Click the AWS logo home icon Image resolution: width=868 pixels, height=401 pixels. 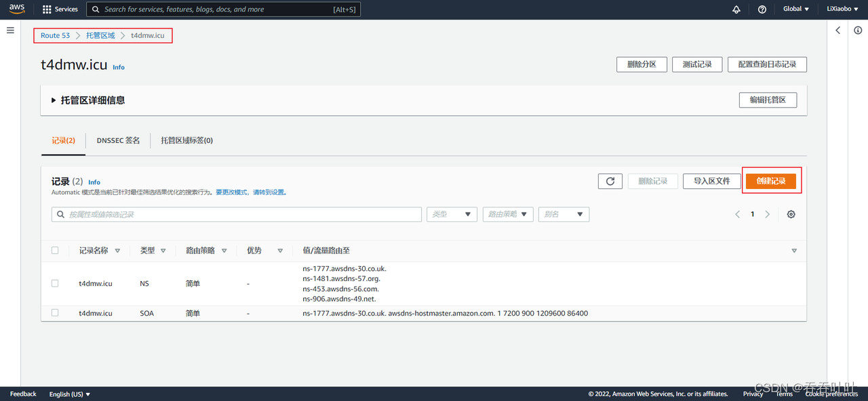tap(17, 9)
